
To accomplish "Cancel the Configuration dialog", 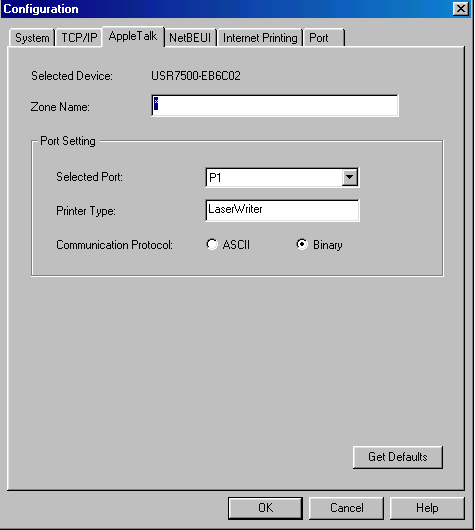I will pos(347,508).
